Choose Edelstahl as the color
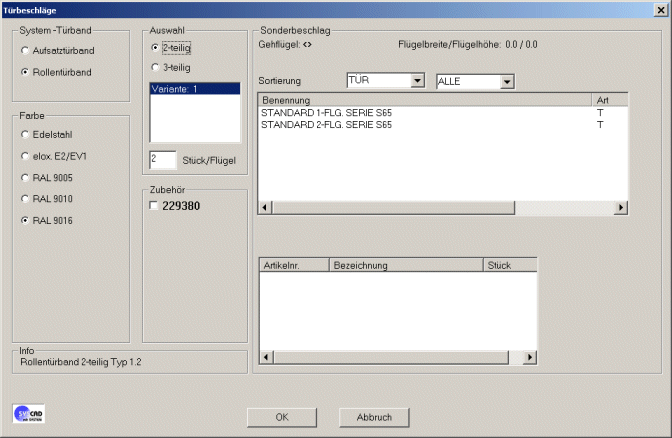 click(25, 134)
